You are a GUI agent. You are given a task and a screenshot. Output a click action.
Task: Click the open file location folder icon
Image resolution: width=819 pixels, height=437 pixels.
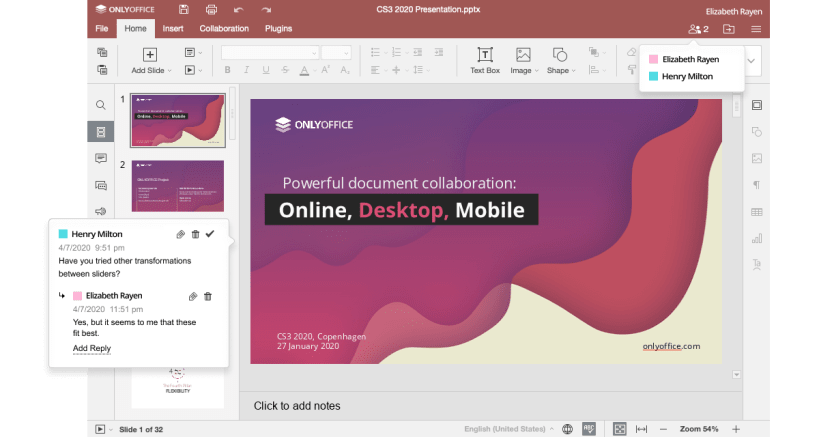(x=729, y=29)
